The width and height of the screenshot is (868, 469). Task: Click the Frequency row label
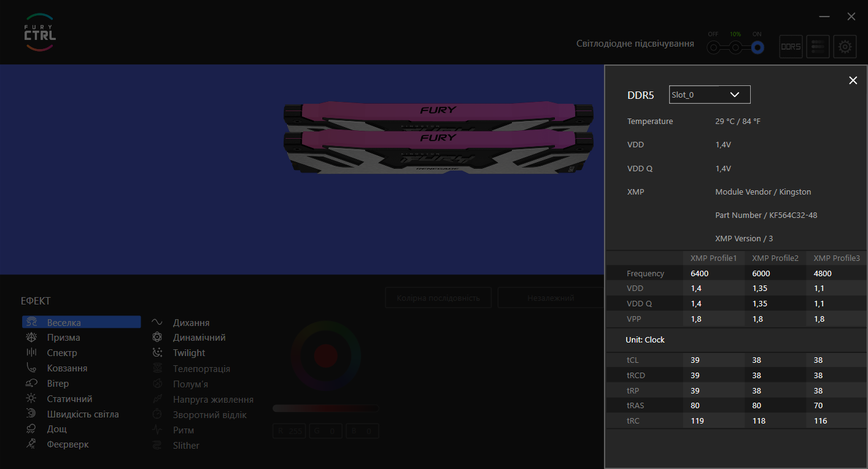click(645, 274)
